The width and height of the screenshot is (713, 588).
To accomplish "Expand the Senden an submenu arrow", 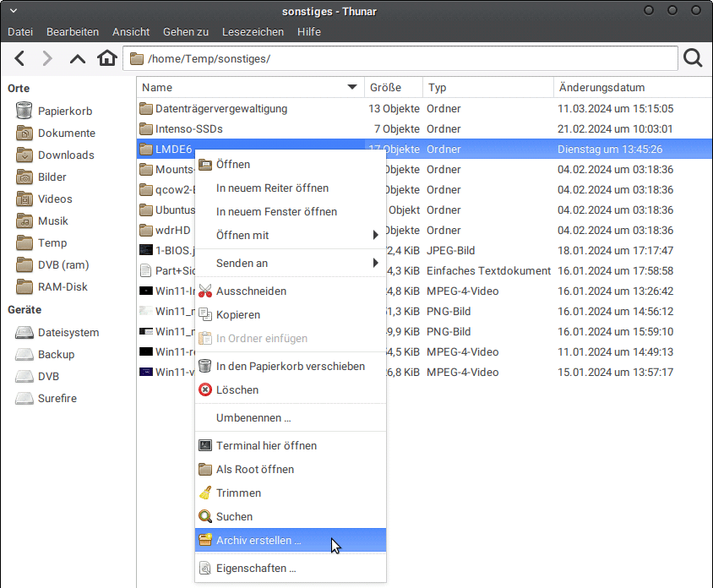I will 376,263.
